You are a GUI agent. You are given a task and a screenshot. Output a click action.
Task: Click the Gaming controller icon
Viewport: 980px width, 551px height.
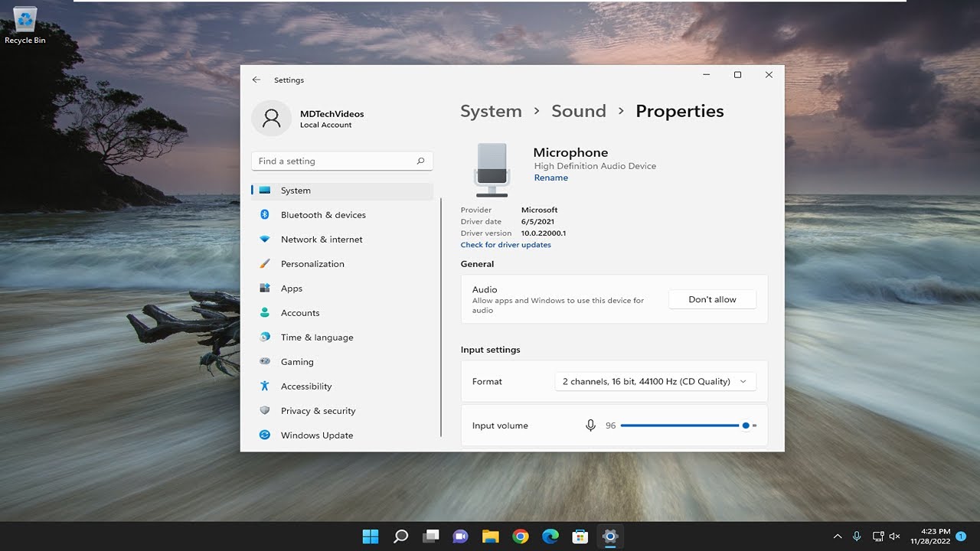point(265,361)
